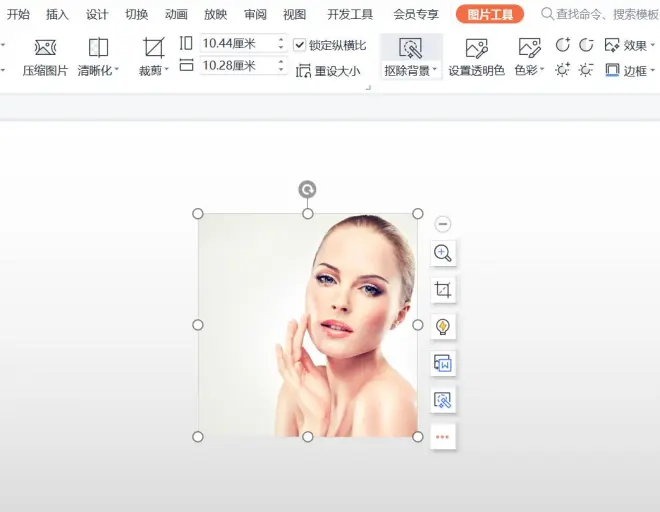Open the Sharpen (清晰化) dropdown arrow
This screenshot has width=660, height=512.
pos(117,69)
